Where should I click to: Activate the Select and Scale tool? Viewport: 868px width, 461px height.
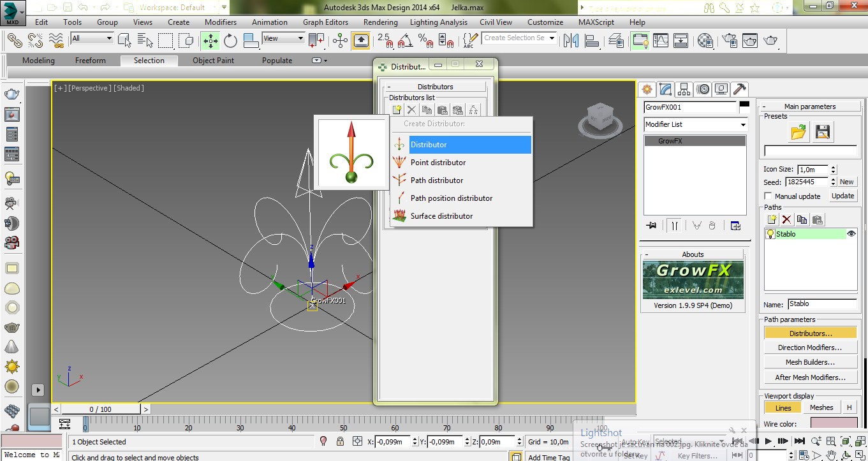point(251,41)
